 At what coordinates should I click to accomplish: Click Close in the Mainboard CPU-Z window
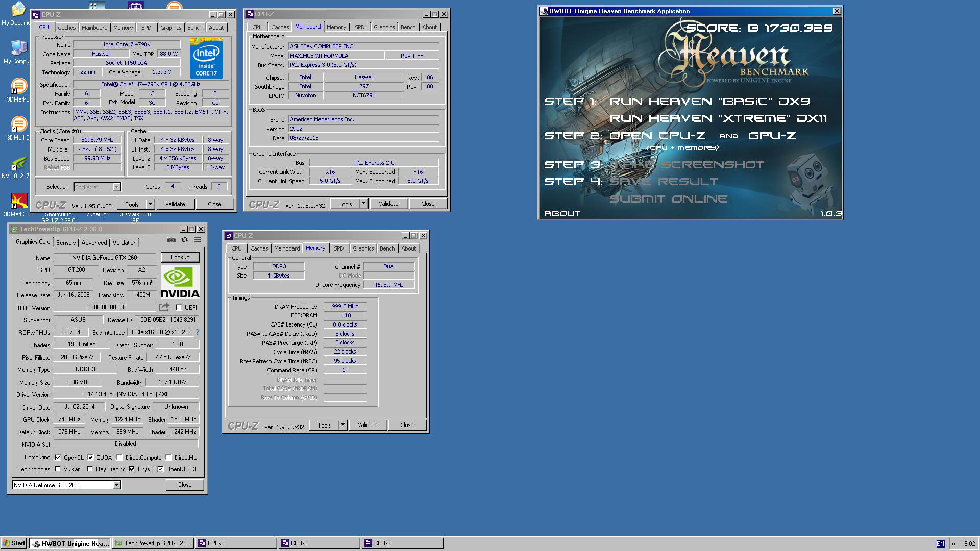coord(428,204)
